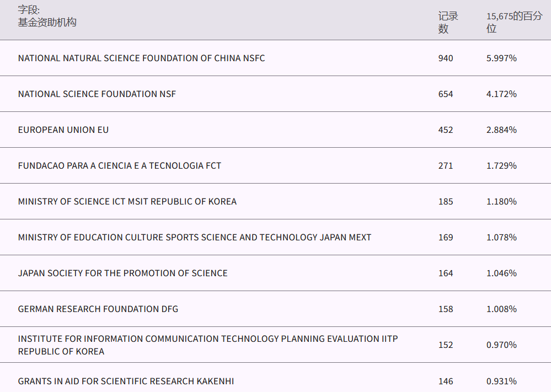This screenshot has width=551, height=392.
Task: Click the 基金资助机构 field column header
Action: (47, 23)
